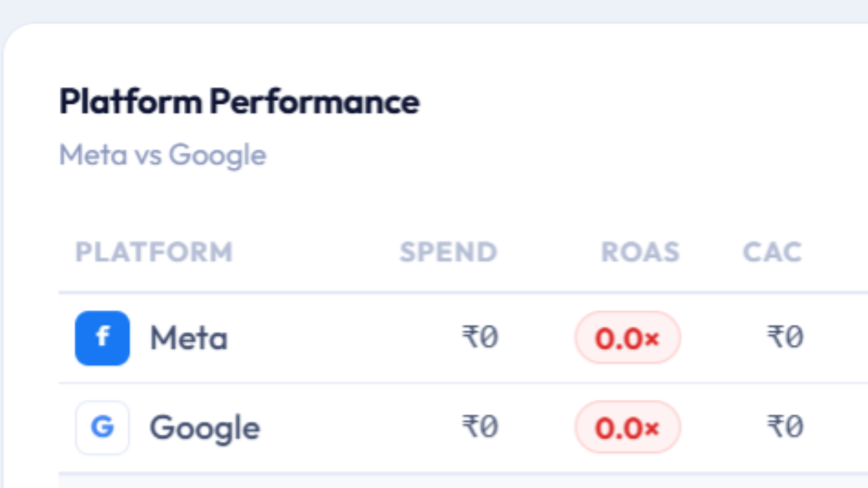Click Meta's ₹0 CAC value
Screen dimensions: 868x488
click(785, 337)
